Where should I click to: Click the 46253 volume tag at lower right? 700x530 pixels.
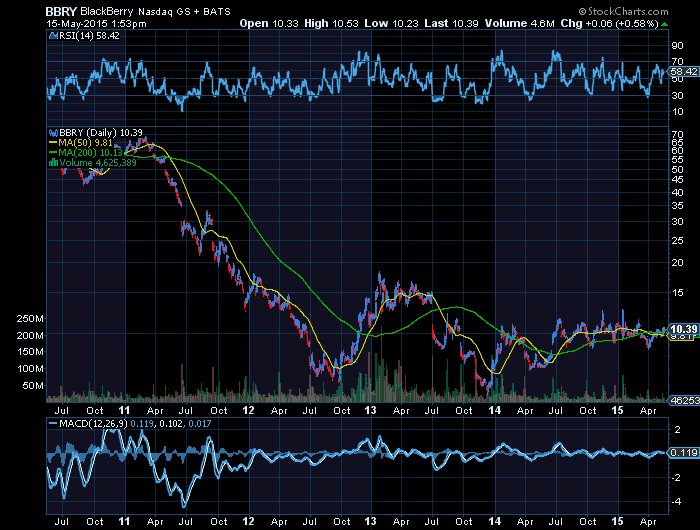click(684, 401)
